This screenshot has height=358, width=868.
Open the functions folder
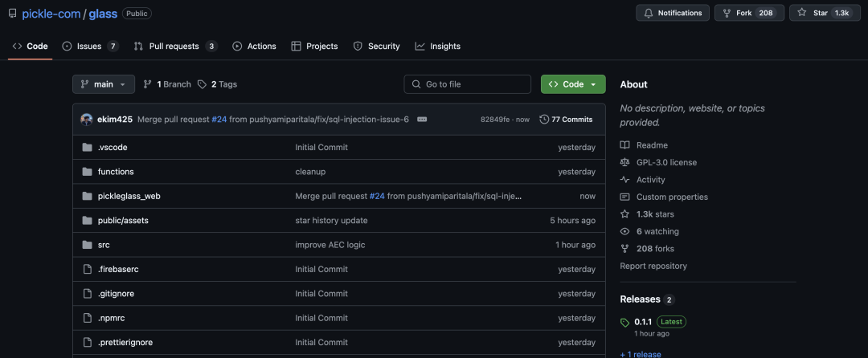[x=116, y=172]
